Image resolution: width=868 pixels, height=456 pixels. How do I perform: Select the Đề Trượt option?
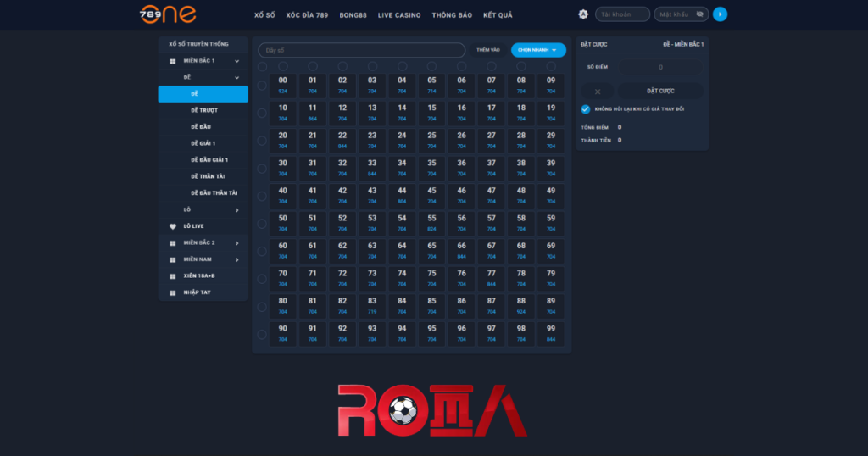[x=204, y=111]
